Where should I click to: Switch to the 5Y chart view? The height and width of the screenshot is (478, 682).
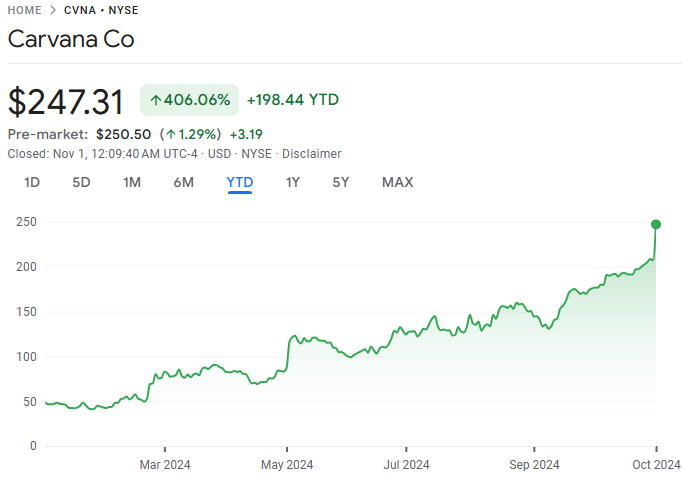pos(341,182)
